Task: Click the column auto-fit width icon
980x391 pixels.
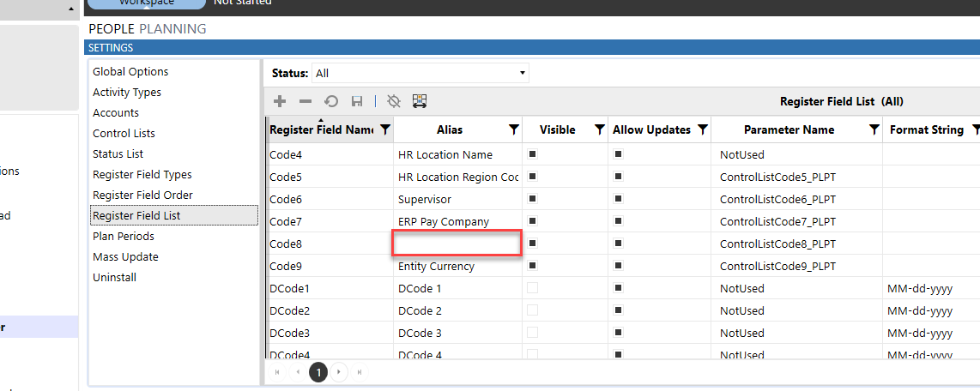Action: (420, 101)
